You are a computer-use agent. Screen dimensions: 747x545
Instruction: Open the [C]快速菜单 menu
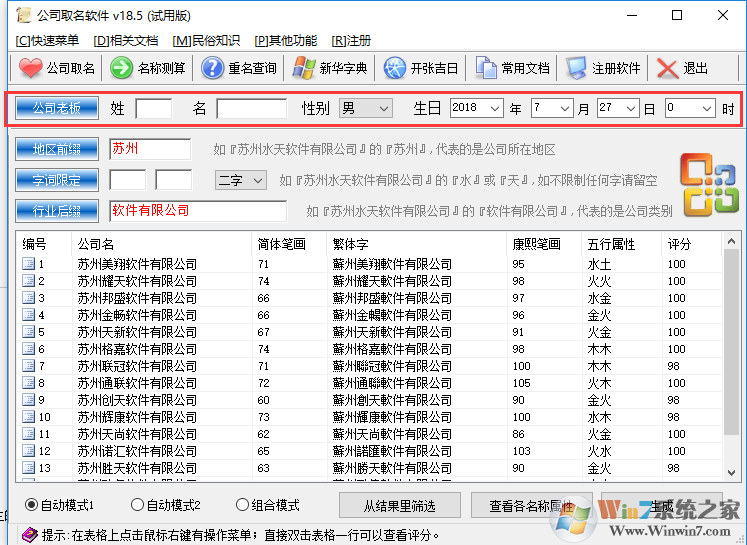(47, 41)
